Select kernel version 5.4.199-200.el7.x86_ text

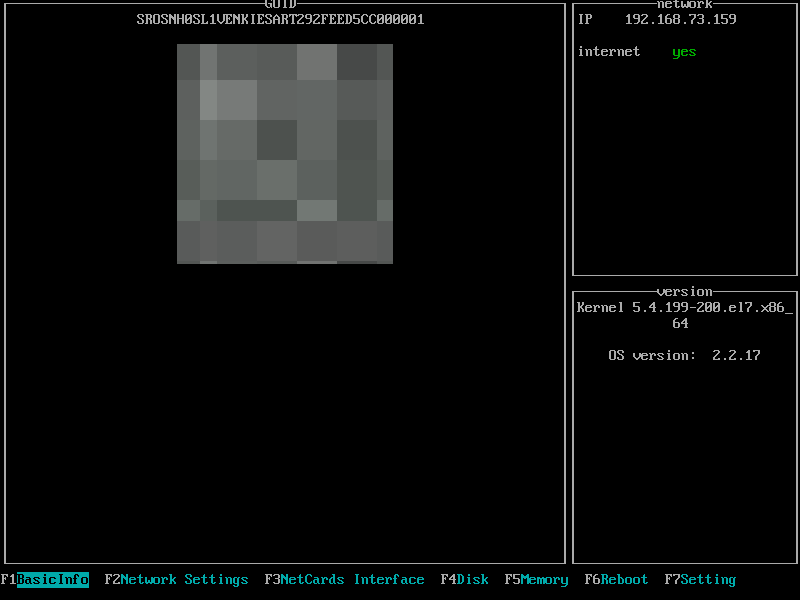[x=712, y=308]
